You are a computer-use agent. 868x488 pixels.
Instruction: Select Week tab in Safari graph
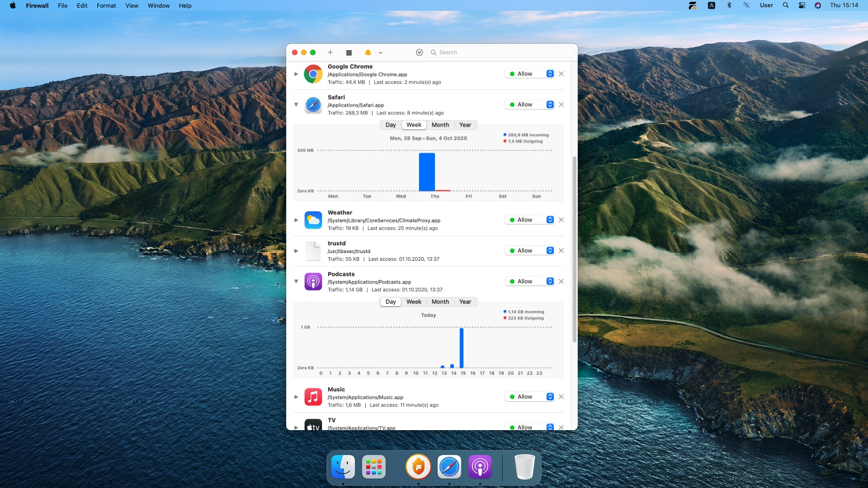click(414, 125)
